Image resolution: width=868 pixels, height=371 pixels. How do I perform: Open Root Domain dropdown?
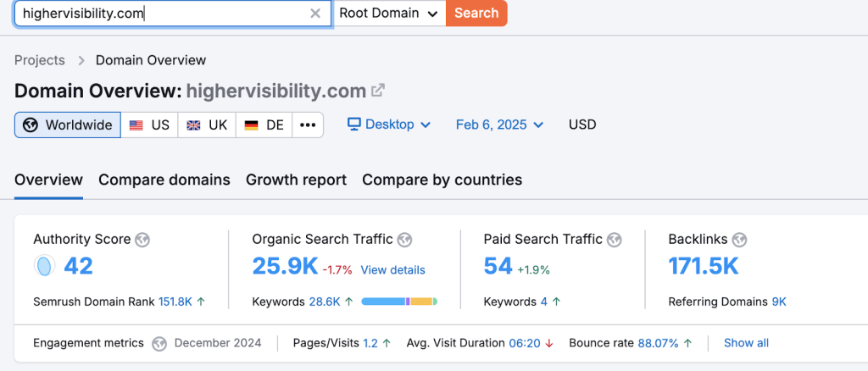[389, 14]
